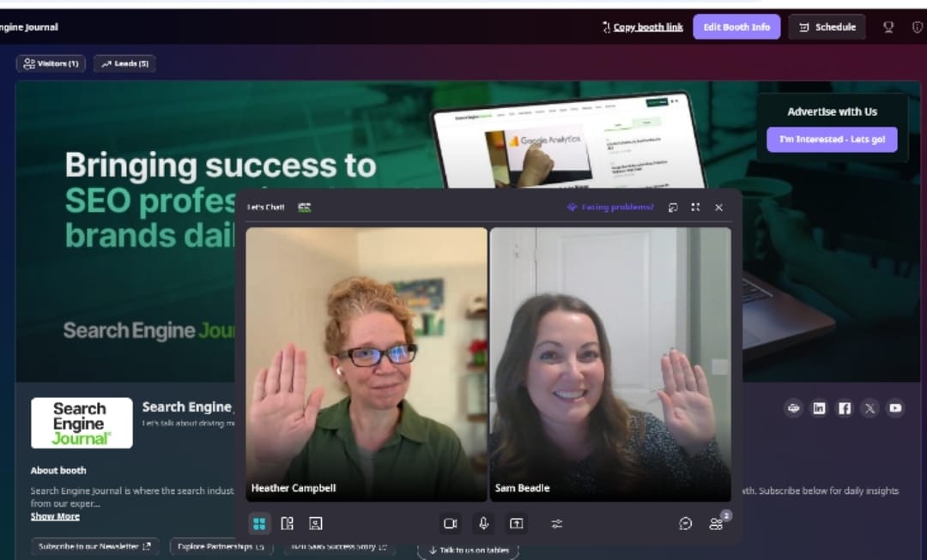927x560 pixels.
Task: Select the sidebar layout icon in chat toolbar
Action: pyautogui.click(x=288, y=523)
